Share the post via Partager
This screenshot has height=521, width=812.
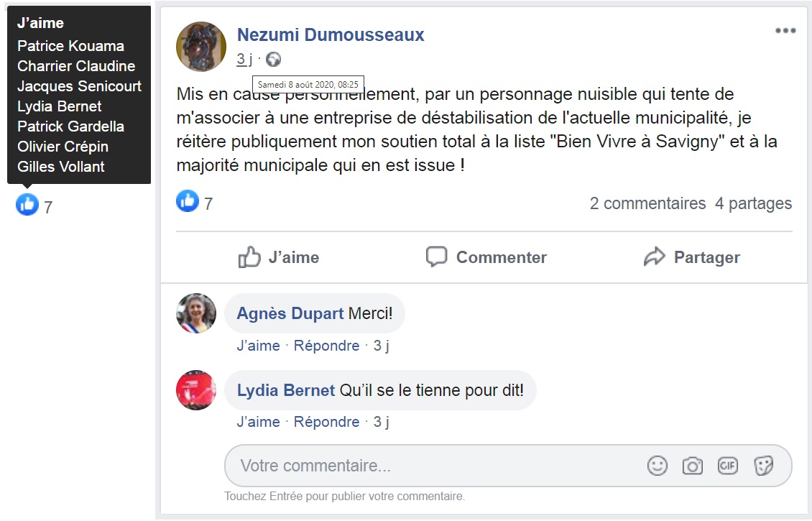(692, 257)
